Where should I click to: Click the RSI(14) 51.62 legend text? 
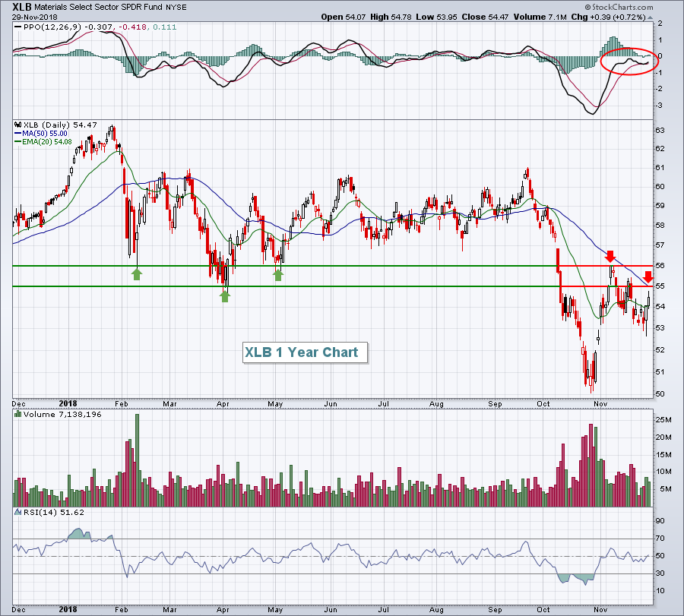[x=54, y=512]
